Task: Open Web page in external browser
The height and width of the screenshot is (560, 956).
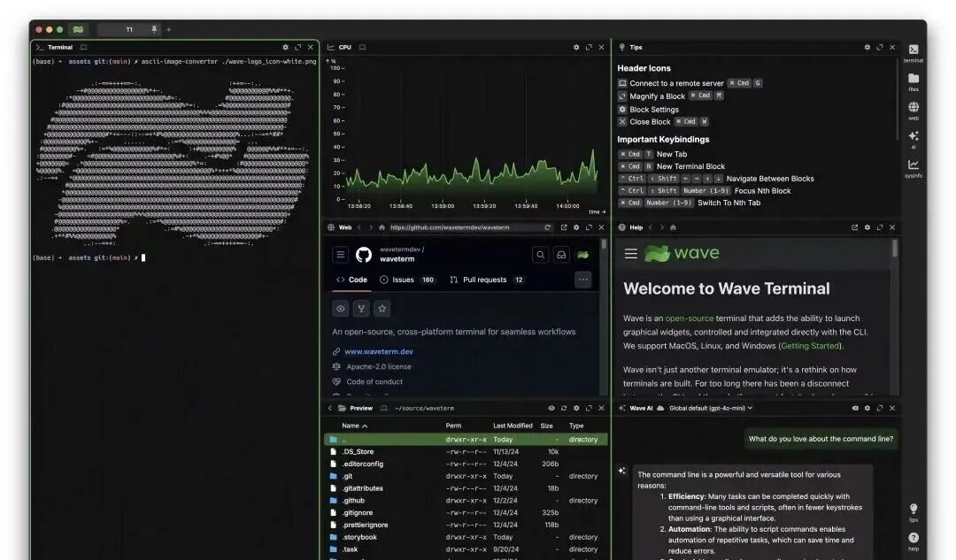Action: 563,227
